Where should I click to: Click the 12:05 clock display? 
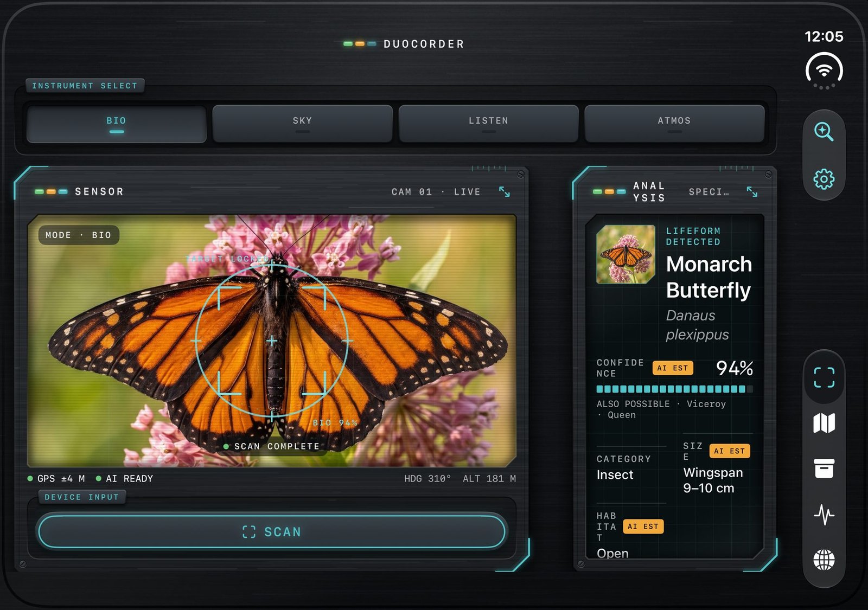point(824,36)
